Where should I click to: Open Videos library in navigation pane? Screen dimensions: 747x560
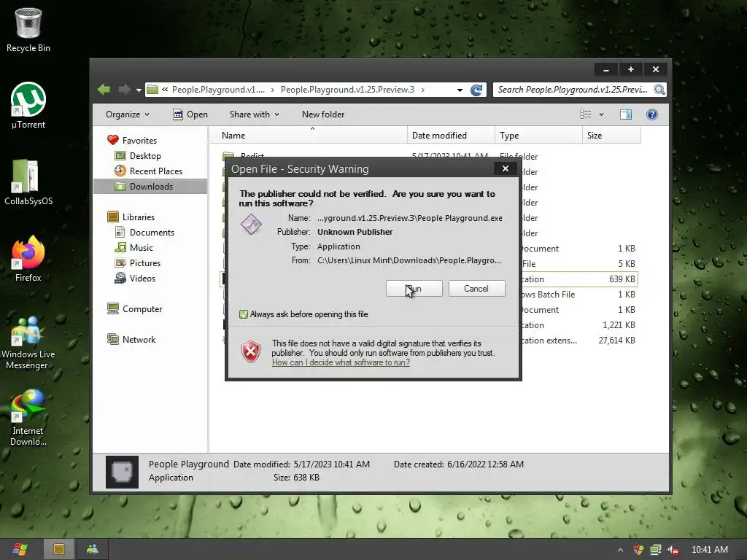(142, 278)
